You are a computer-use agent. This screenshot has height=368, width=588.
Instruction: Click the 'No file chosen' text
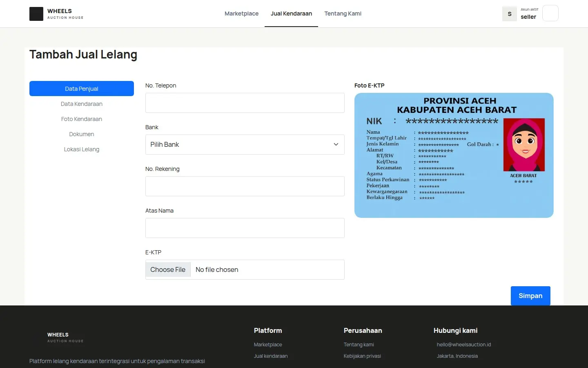click(217, 269)
